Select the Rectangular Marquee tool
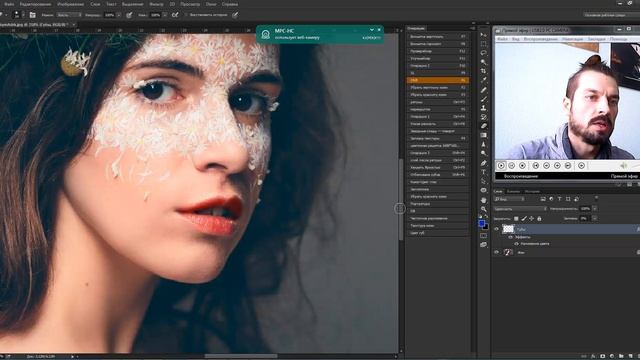This screenshot has width=640, height=360. click(x=484, y=44)
